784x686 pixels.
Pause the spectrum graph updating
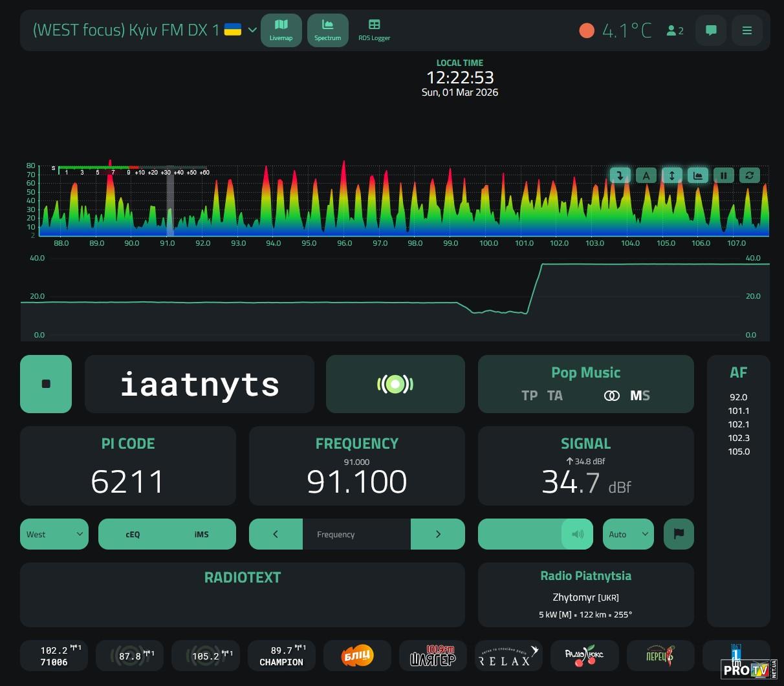tap(723, 175)
